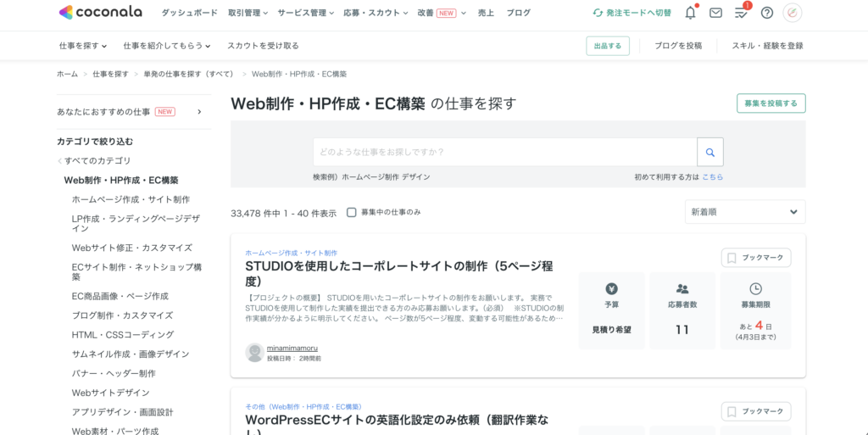Image resolution: width=868 pixels, height=435 pixels.
Task: Click the 募集を投稿する button
Action: [771, 103]
